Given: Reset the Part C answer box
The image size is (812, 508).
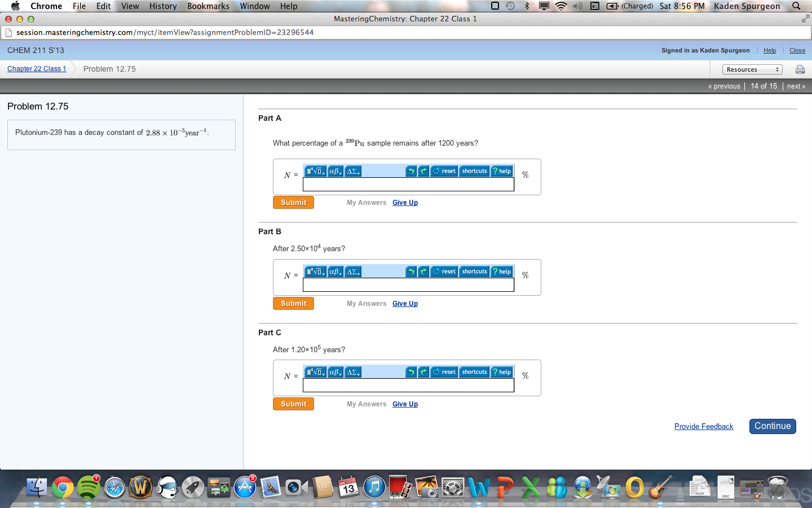Looking at the screenshot, I should (444, 371).
